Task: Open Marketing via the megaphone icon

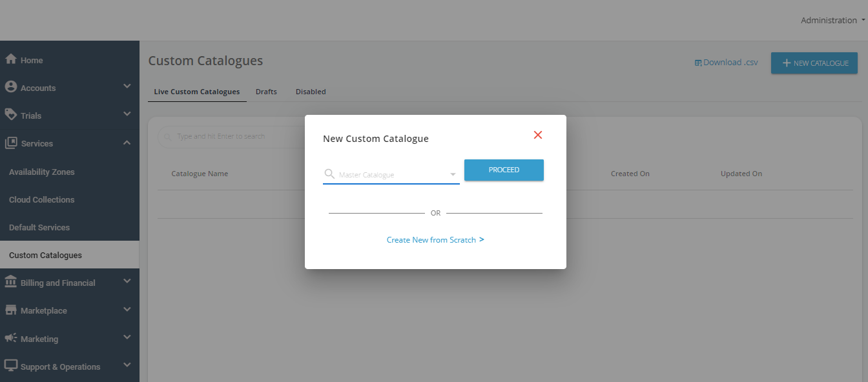Action: (11, 337)
